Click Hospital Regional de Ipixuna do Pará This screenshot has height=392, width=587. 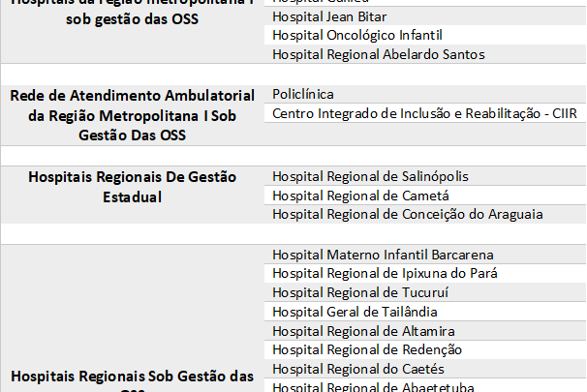pos(385,273)
